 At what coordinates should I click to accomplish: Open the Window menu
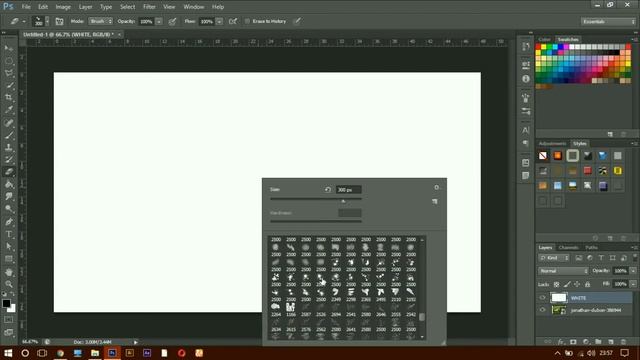[193, 7]
